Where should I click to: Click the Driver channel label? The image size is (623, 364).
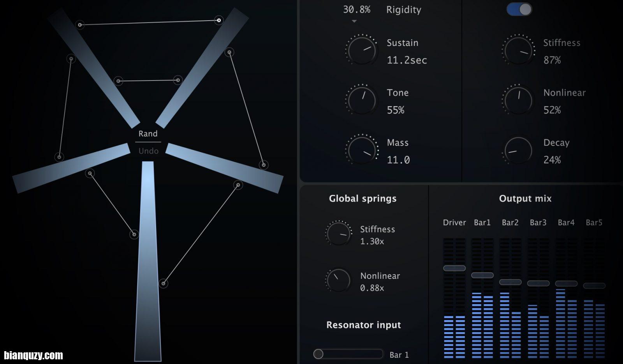(x=454, y=222)
